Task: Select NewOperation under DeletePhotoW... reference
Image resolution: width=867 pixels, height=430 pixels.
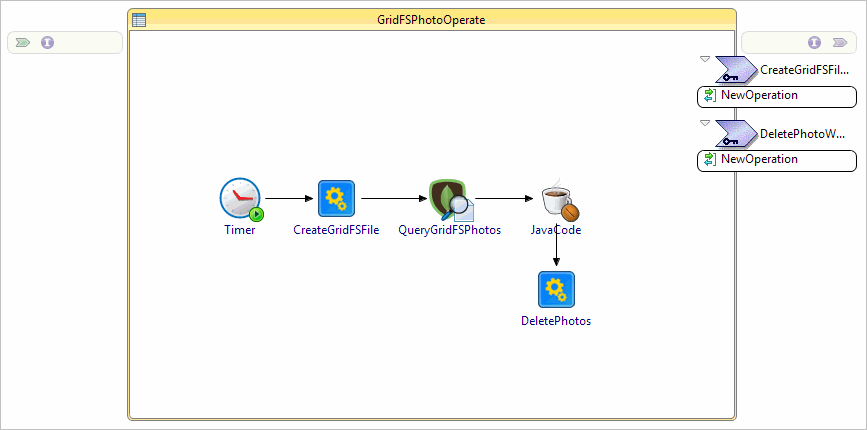Action: [777, 160]
